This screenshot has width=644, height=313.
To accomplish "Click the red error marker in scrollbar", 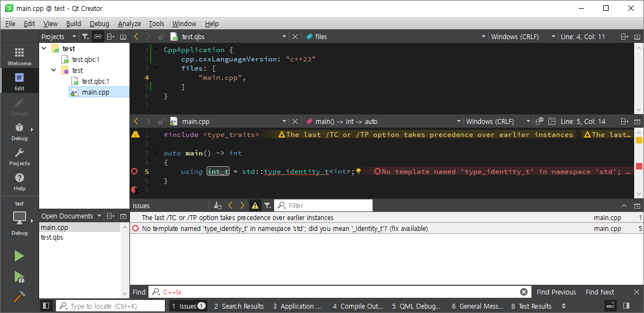I will click(x=639, y=165).
